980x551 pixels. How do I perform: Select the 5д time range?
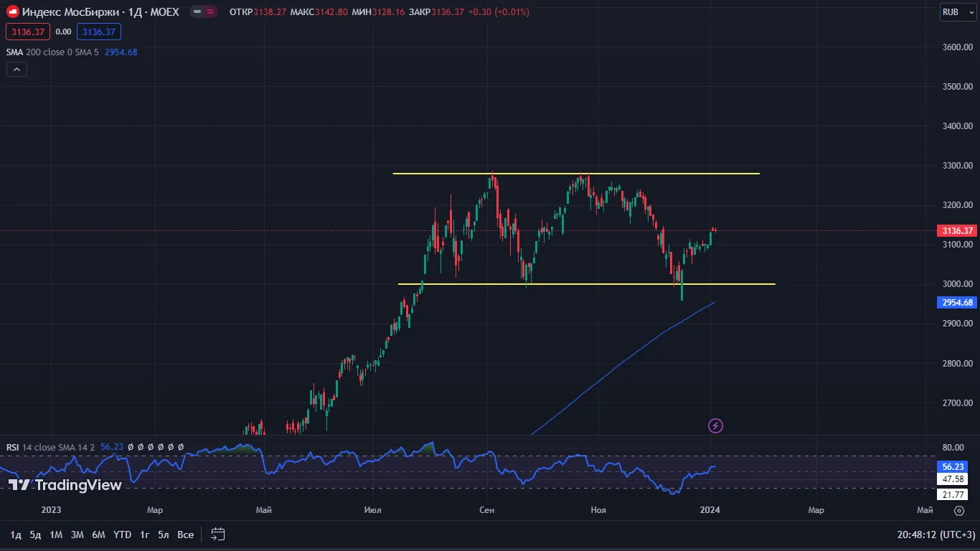coord(35,534)
